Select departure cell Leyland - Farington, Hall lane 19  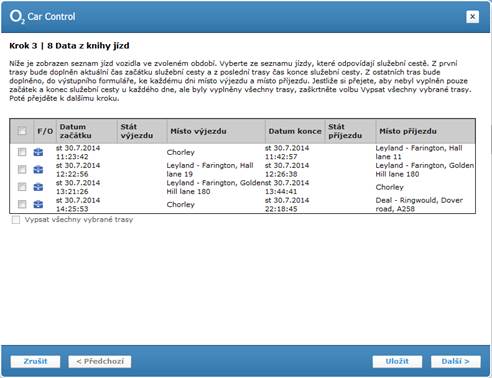point(210,170)
